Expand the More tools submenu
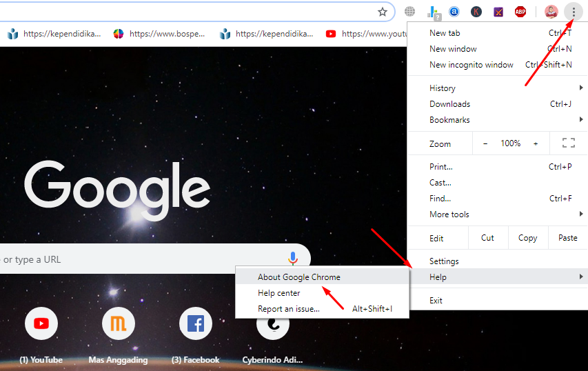 [x=498, y=214]
